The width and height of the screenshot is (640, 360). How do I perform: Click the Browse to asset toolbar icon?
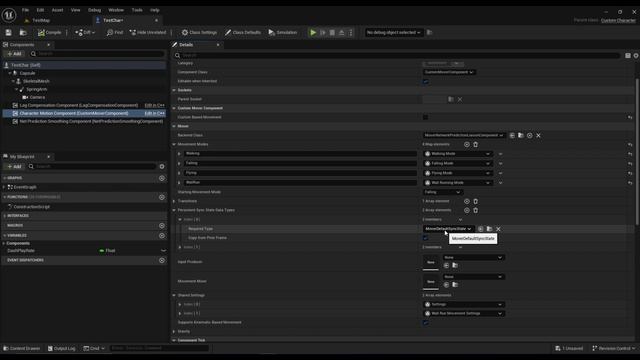pyautogui.click(x=23, y=32)
